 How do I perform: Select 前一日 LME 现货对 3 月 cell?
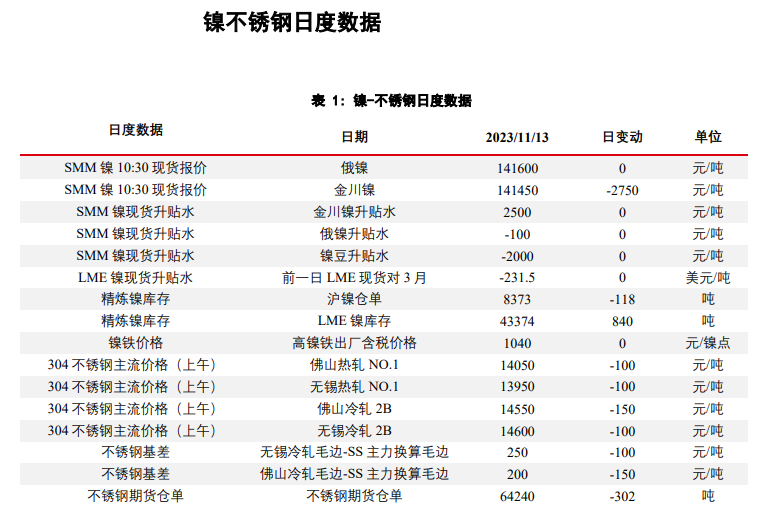pyautogui.click(x=354, y=278)
